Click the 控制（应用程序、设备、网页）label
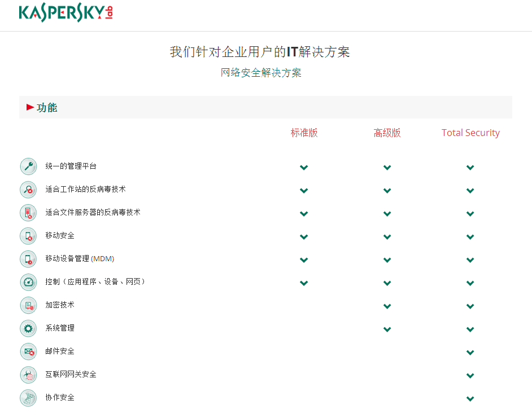Viewport: 532px width, 418px height. (95, 281)
